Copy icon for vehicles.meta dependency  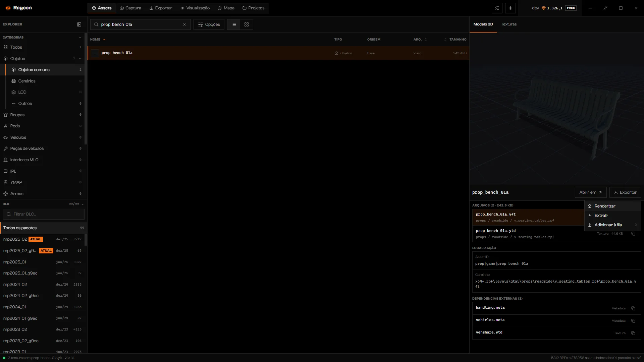(633, 321)
